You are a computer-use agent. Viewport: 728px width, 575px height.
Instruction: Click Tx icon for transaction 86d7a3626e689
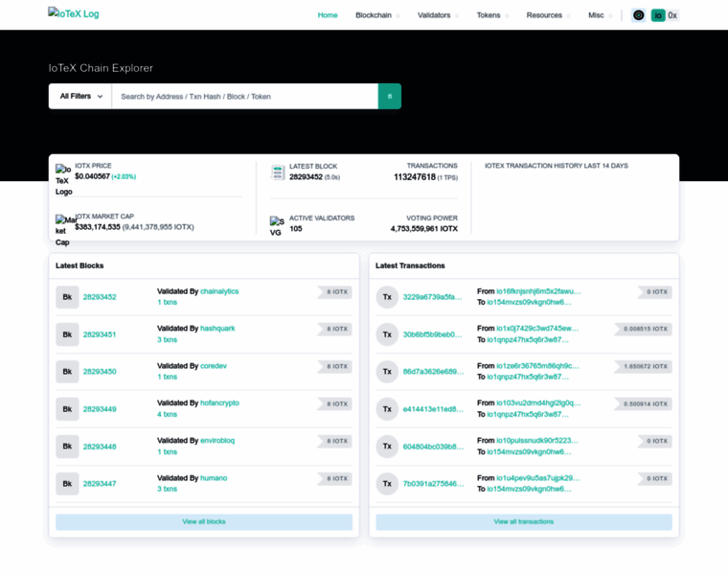[x=387, y=372]
